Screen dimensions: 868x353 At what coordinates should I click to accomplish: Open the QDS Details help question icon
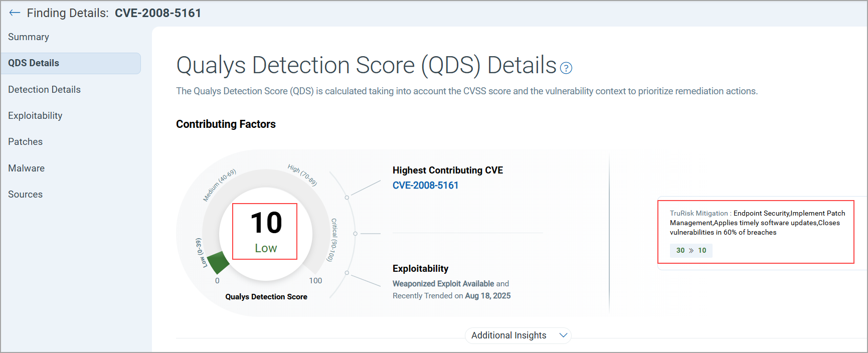[x=566, y=68]
